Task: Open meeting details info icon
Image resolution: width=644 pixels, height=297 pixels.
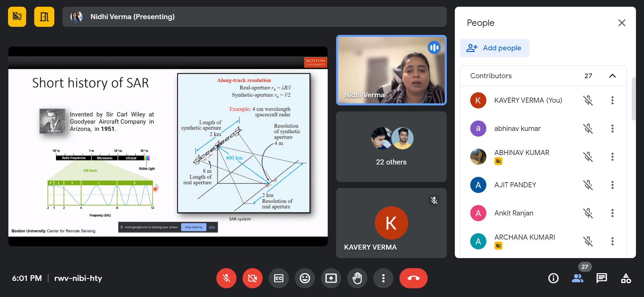Action: click(553, 278)
